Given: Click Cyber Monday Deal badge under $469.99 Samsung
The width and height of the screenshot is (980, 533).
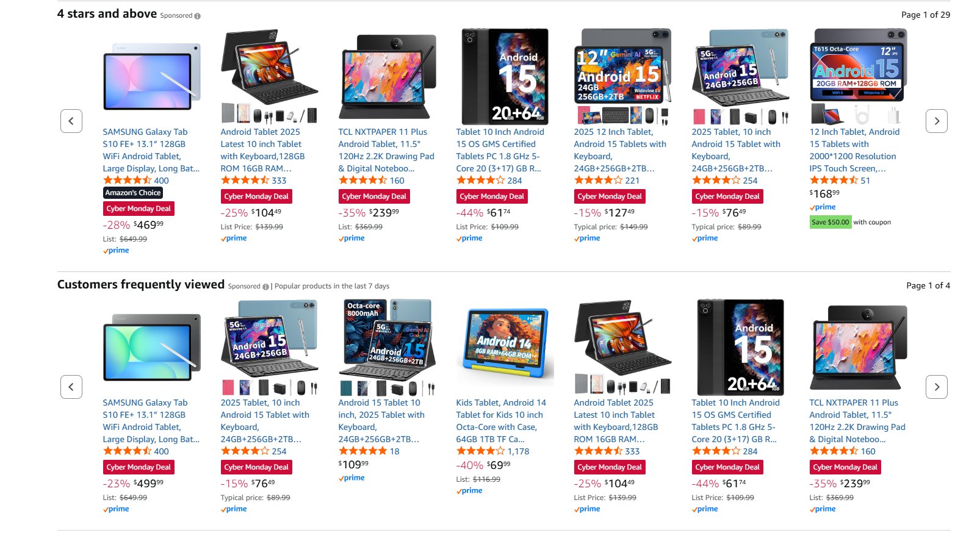Looking at the screenshot, I should point(139,209).
